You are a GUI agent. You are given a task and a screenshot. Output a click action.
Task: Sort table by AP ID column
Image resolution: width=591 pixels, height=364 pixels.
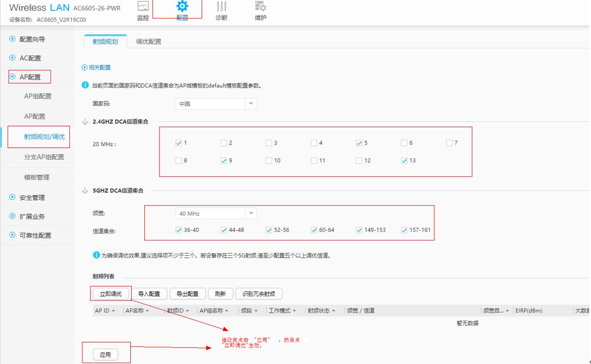point(105,311)
